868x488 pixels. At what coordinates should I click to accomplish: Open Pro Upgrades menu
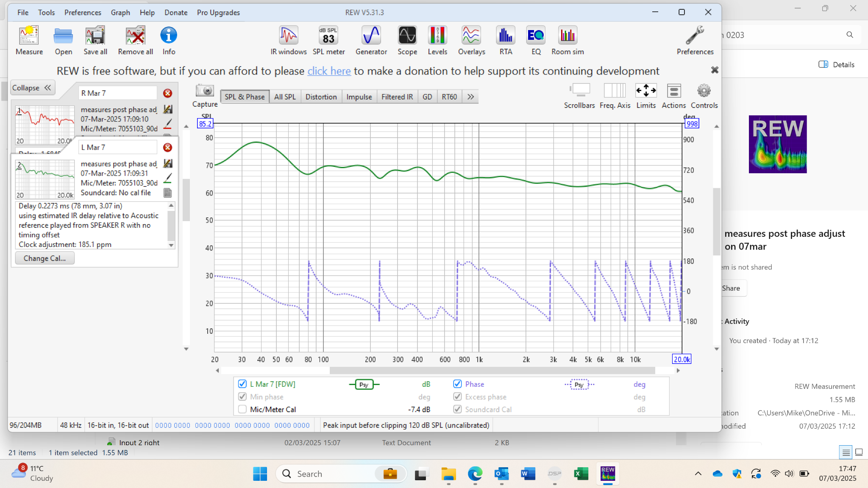218,12
